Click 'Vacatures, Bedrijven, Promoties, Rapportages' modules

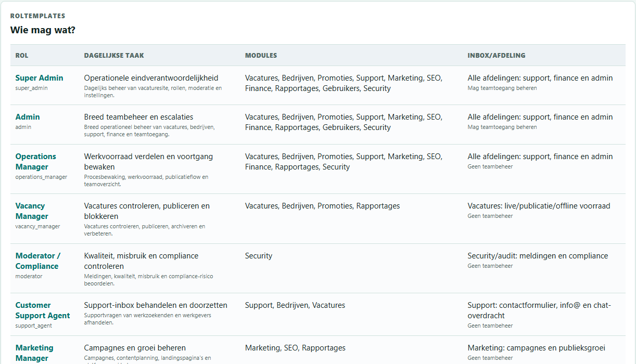point(323,206)
